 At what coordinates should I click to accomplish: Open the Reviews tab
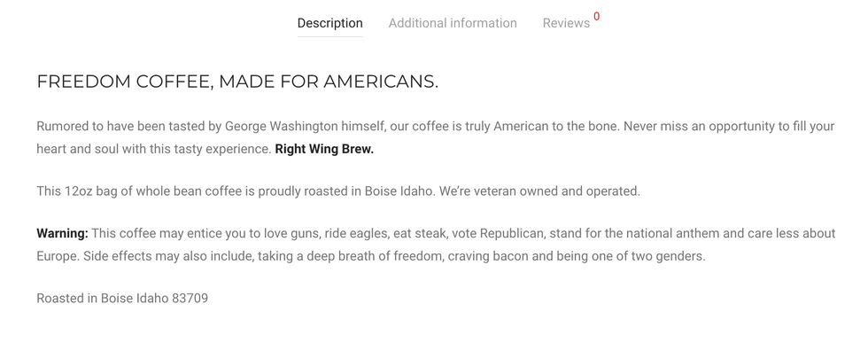pos(566,23)
